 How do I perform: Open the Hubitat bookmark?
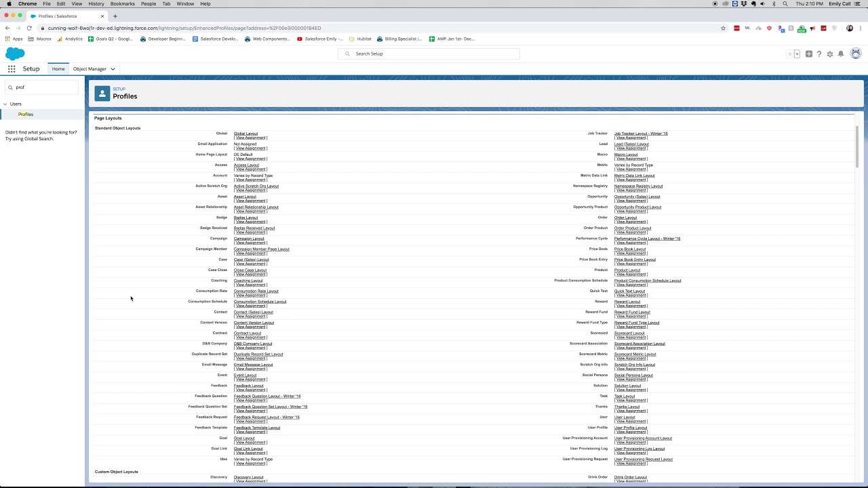coord(360,39)
